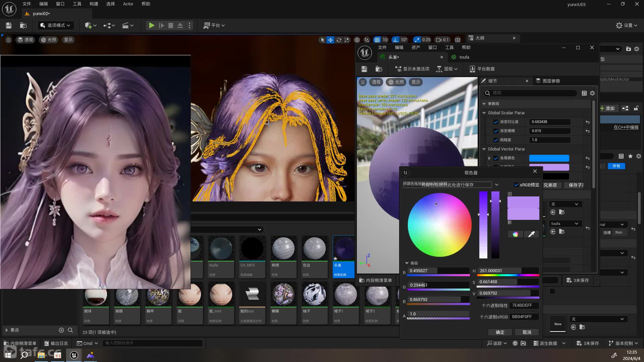This screenshot has height=362, width=644.
Task: Open the Output Log tab in the status bar
Action: pyautogui.click(x=56, y=344)
